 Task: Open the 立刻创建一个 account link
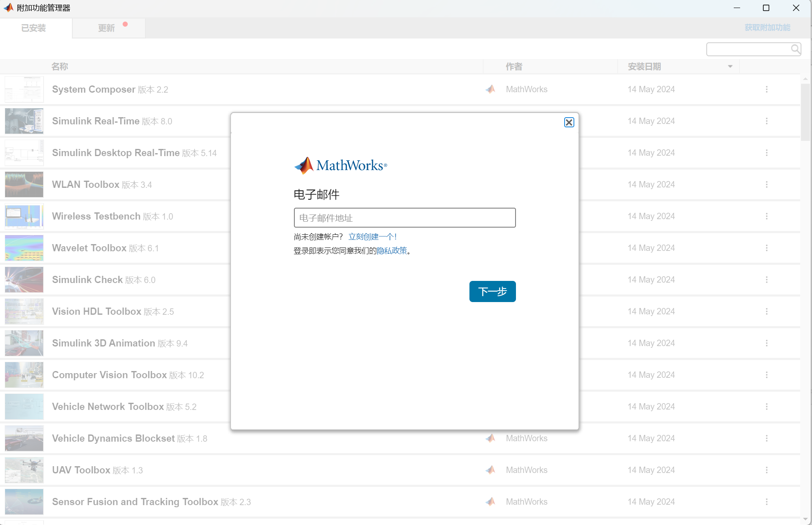tap(372, 236)
